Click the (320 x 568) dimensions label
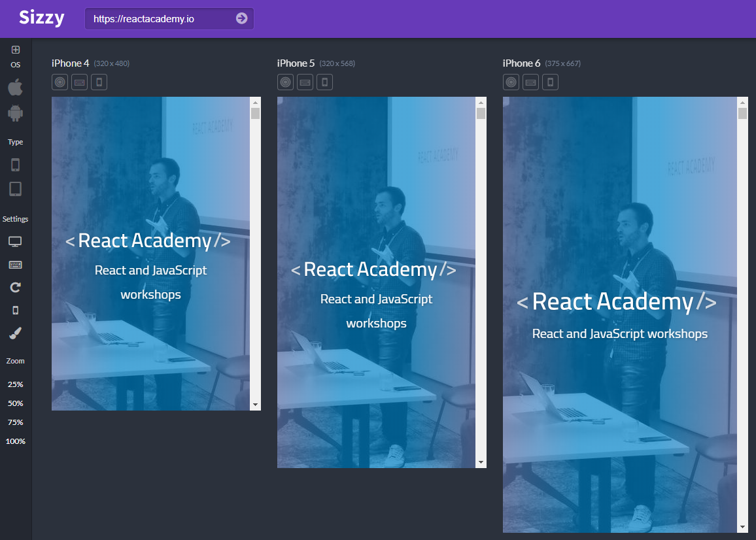The width and height of the screenshot is (756, 540). coord(337,63)
